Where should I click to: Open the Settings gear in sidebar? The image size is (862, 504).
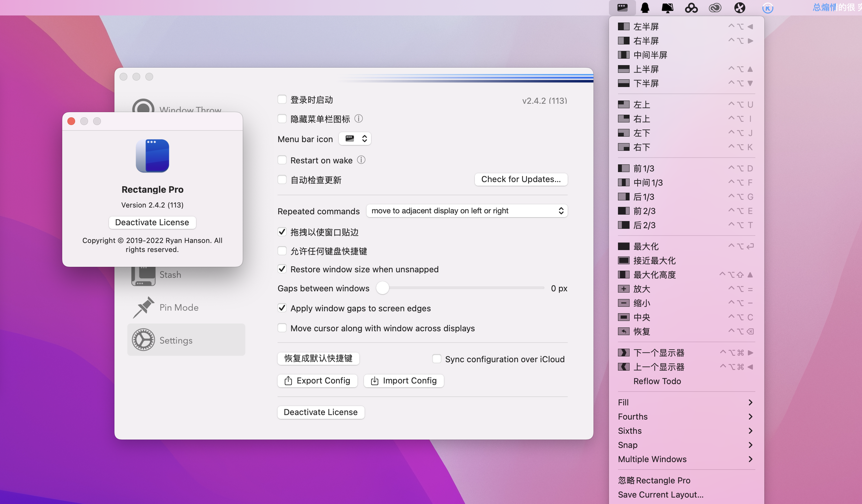point(143,340)
